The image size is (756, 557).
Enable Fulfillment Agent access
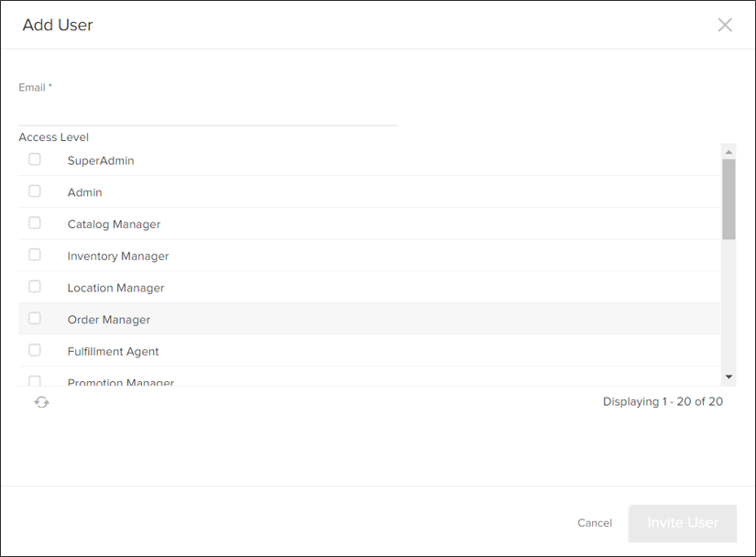tap(34, 349)
